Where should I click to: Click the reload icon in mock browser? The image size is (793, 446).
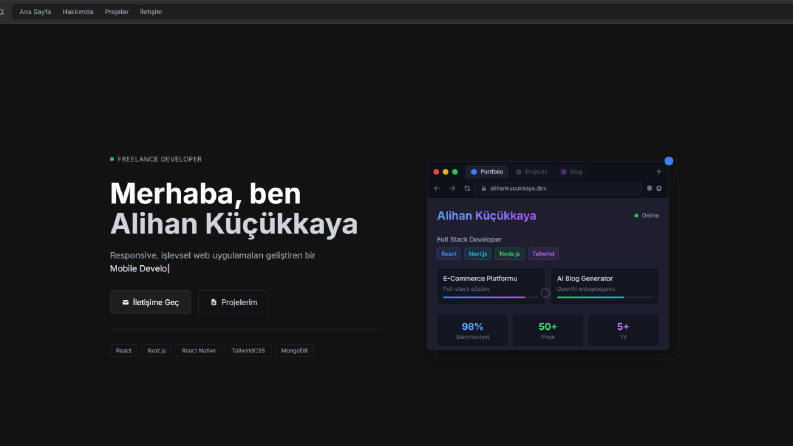(x=467, y=189)
